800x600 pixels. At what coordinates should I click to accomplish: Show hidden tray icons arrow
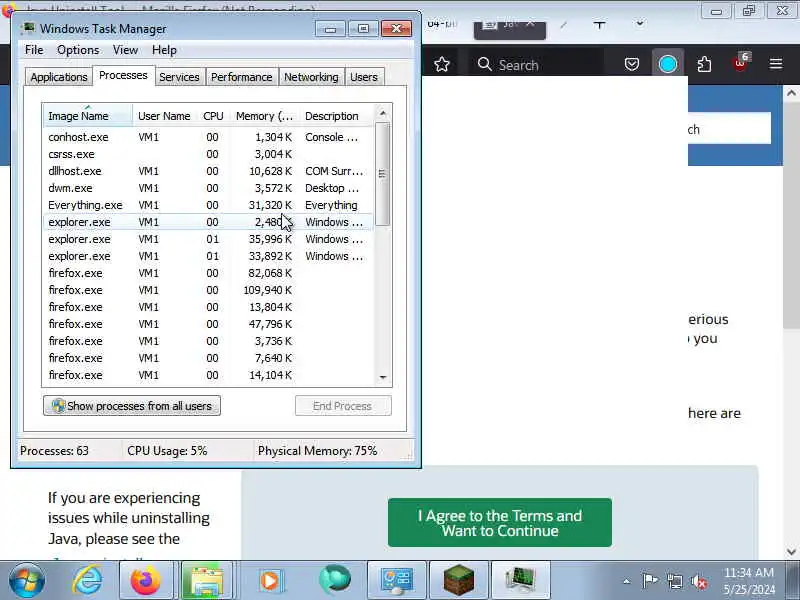(x=627, y=581)
